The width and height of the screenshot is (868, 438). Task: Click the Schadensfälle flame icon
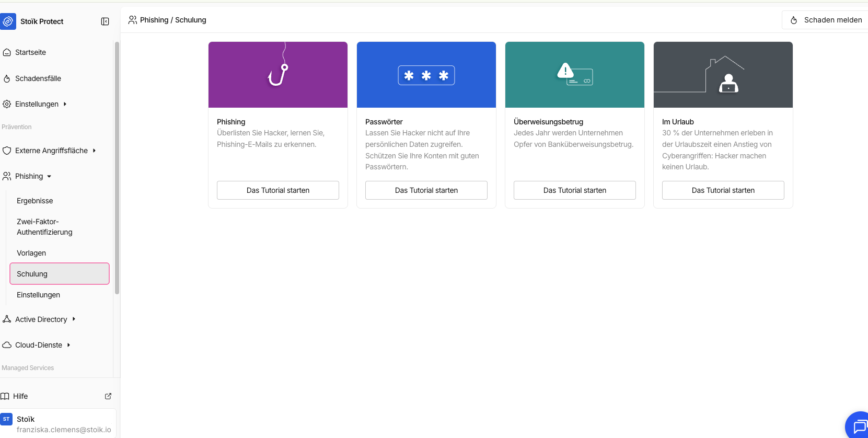coord(7,78)
